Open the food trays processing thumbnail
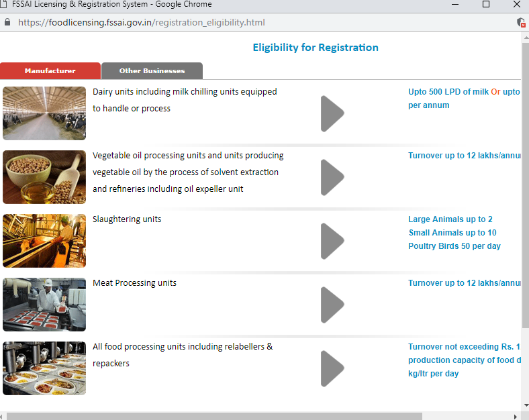The width and height of the screenshot is (529, 420). pos(44,368)
